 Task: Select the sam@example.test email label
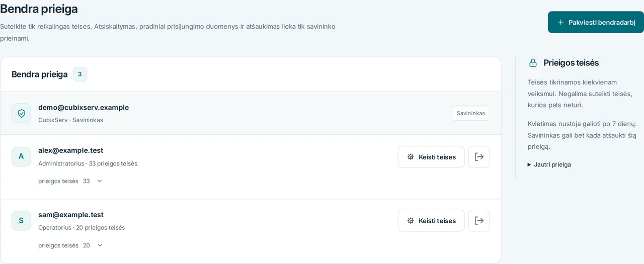[x=71, y=215]
